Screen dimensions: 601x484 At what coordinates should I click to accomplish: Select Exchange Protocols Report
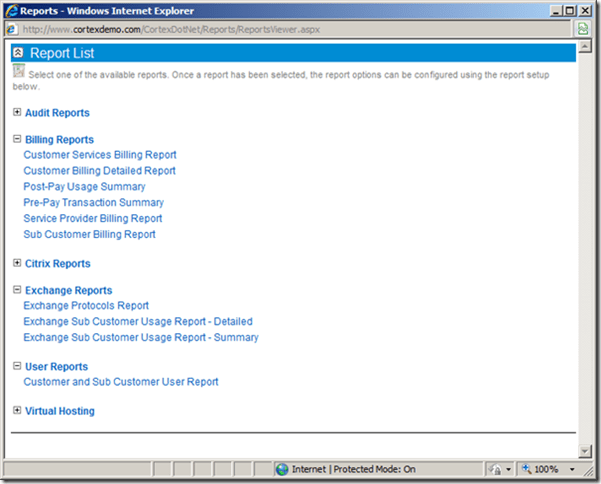pos(86,306)
